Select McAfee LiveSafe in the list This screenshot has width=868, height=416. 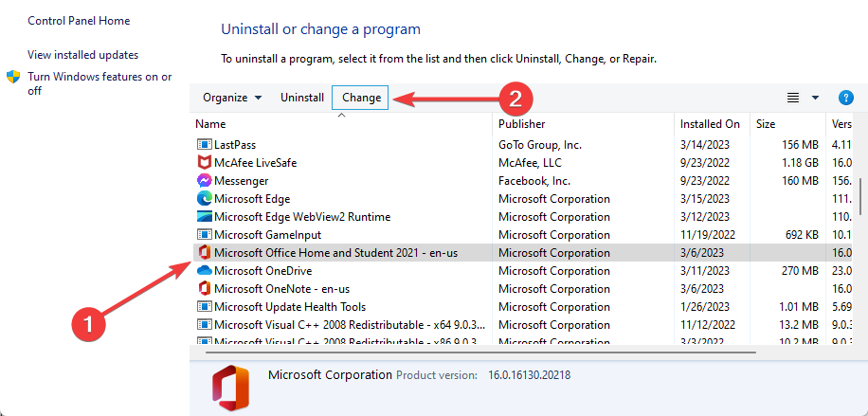(255, 163)
